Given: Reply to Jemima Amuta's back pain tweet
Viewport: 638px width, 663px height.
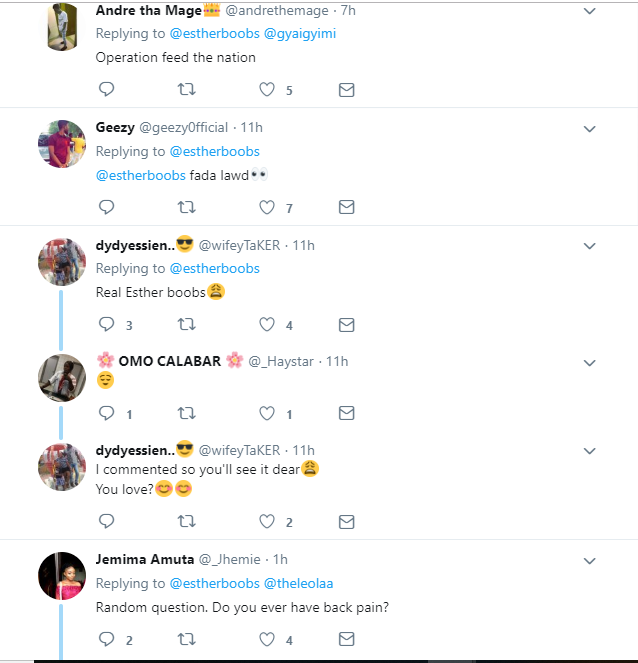Looking at the screenshot, I should tap(107, 639).
